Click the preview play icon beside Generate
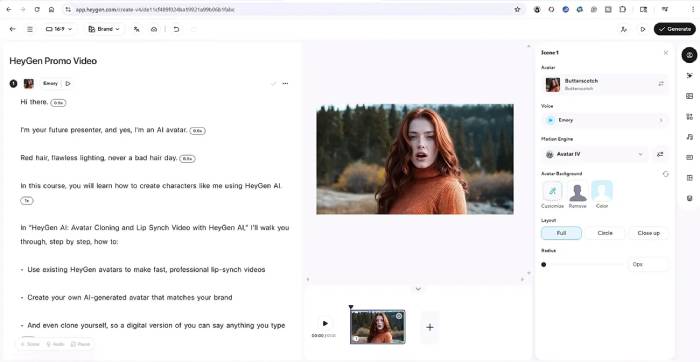 click(643, 29)
